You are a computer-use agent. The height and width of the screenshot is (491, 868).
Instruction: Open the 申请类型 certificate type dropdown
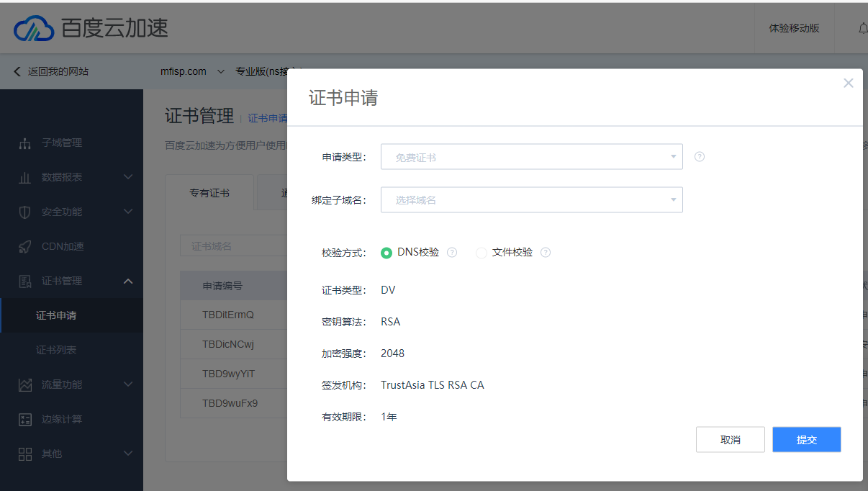point(531,156)
